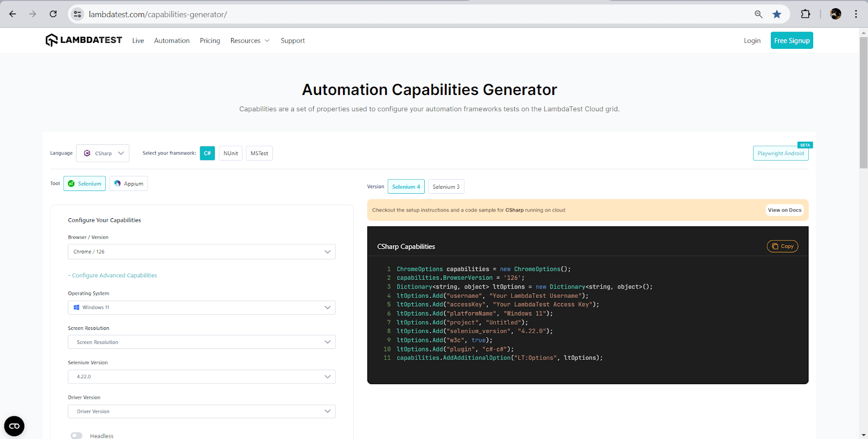Expand the Browser / Version Chrome 126 dropdown
Image resolution: width=868 pixels, height=439 pixels.
click(202, 252)
